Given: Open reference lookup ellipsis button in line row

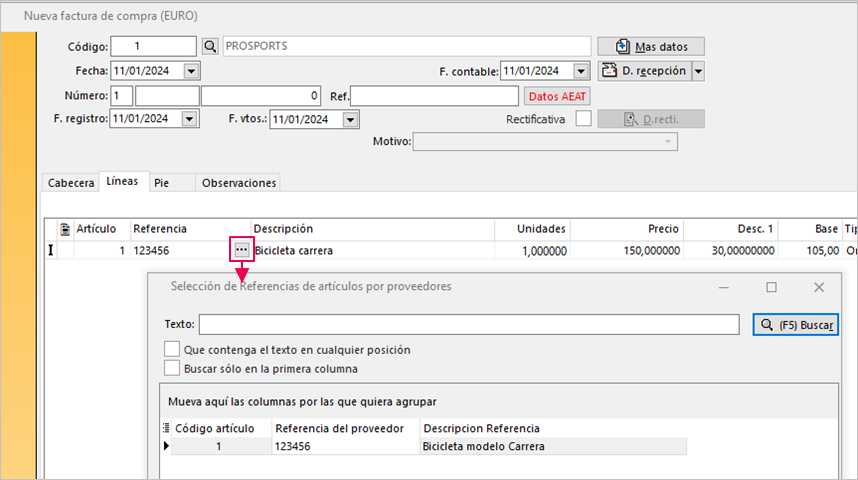Looking at the screenshot, I should 241,250.
